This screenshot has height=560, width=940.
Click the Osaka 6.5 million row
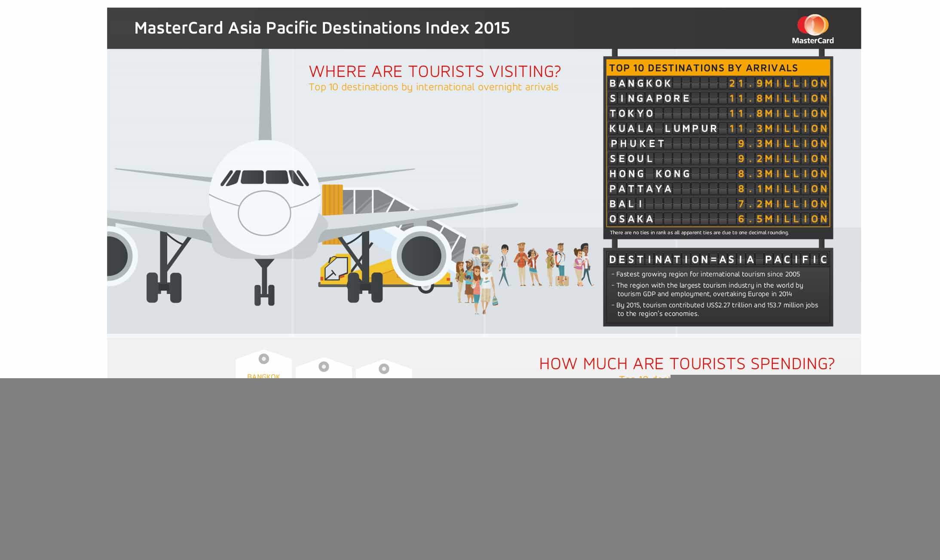[718, 219]
